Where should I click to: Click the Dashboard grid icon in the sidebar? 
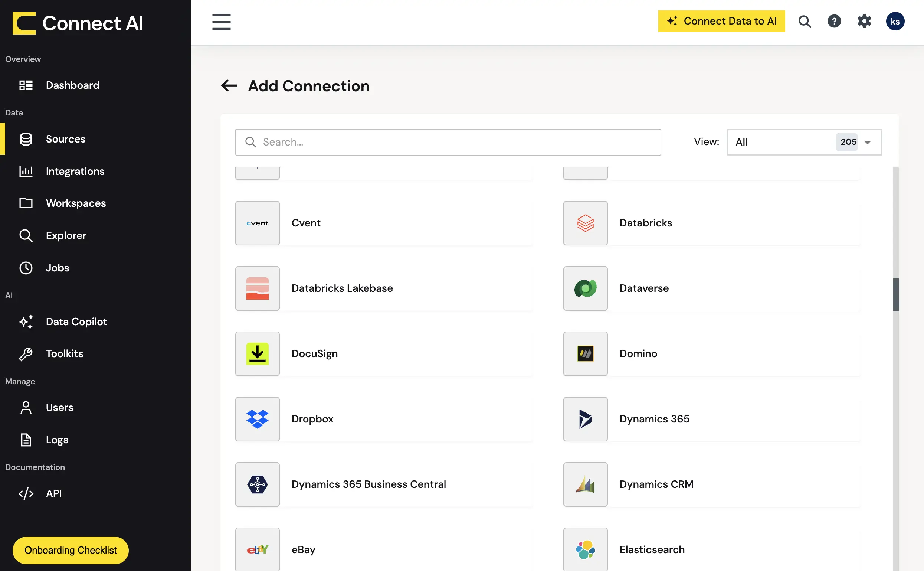tap(26, 85)
